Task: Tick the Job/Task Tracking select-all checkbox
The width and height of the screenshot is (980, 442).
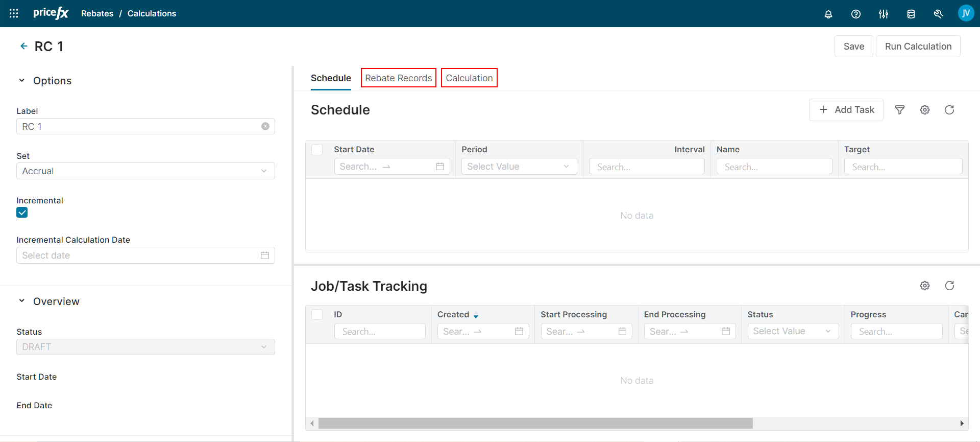Action: [317, 315]
